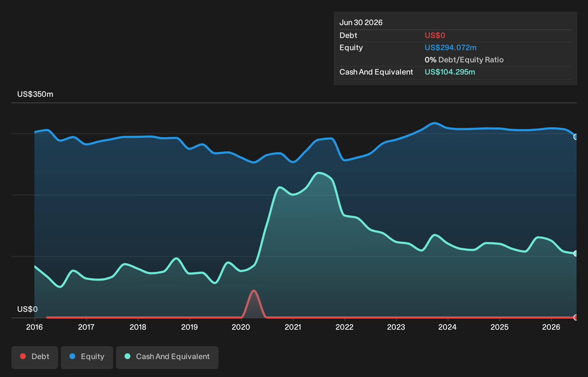Click the 2016 x-axis label
Screen dimensions: 588x377
[x=34, y=327]
